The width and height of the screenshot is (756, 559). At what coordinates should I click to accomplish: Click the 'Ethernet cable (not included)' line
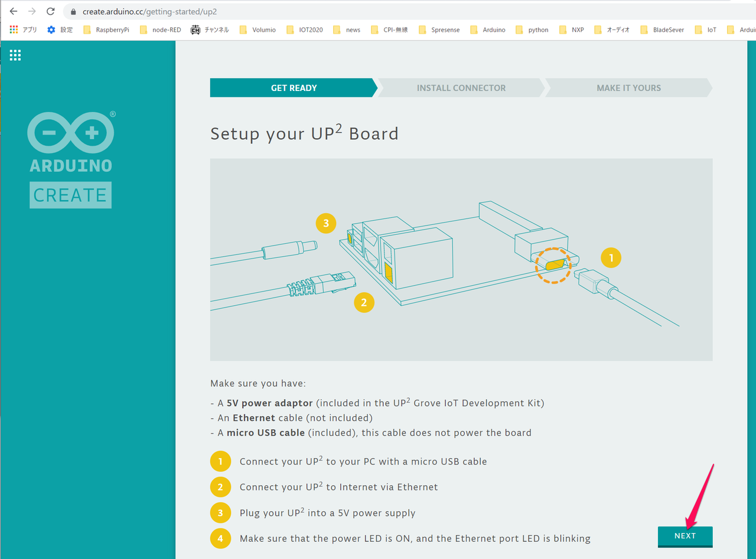(x=292, y=418)
